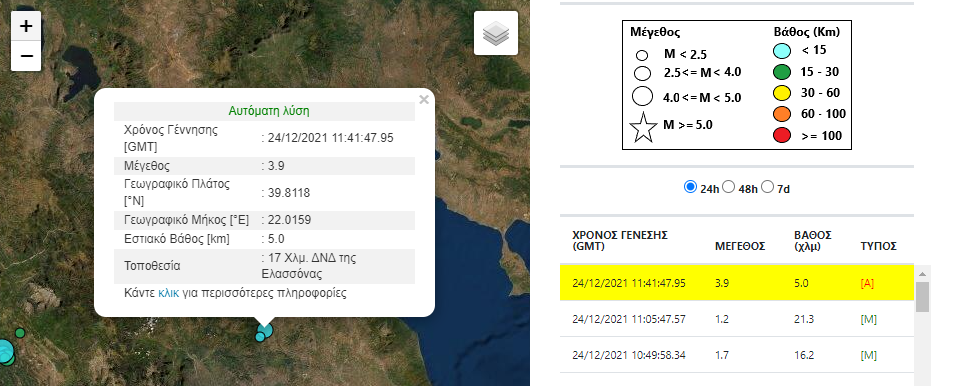Follow the κλικ link for more information
Screen dimensions: 958x386
click(x=169, y=293)
